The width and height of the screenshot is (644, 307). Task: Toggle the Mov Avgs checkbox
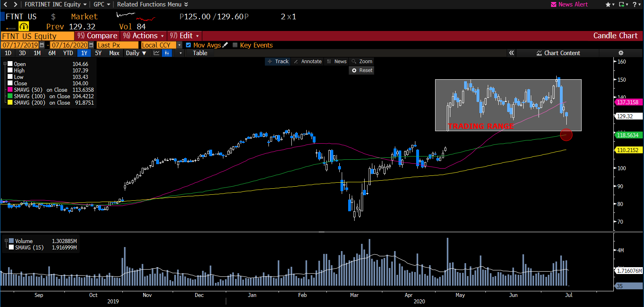tap(188, 45)
